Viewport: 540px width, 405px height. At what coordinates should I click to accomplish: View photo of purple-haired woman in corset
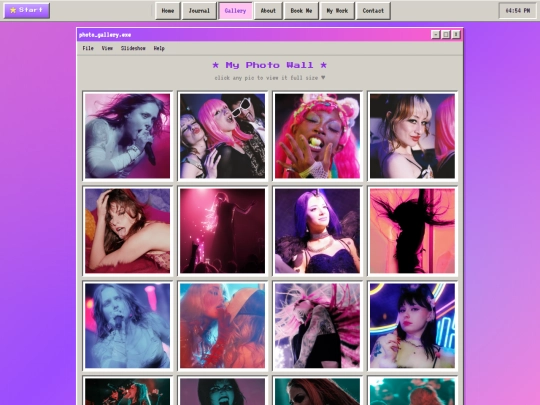coord(318,231)
